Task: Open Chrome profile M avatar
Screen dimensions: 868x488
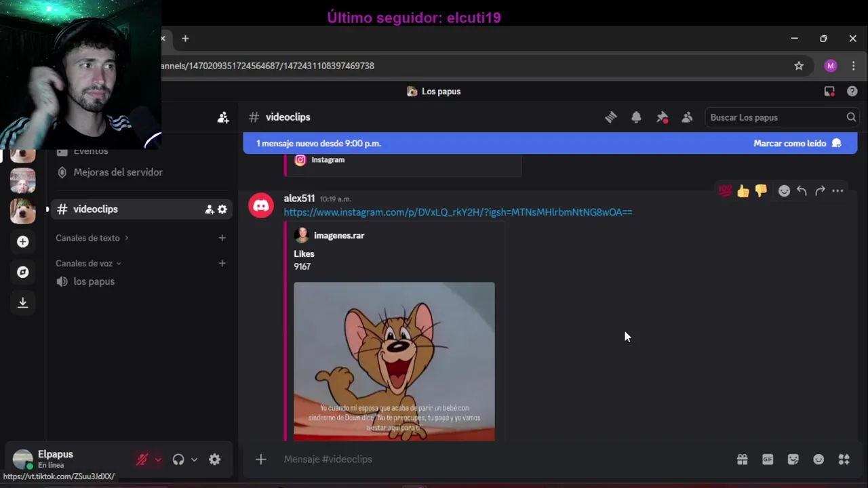Action: [x=831, y=66]
